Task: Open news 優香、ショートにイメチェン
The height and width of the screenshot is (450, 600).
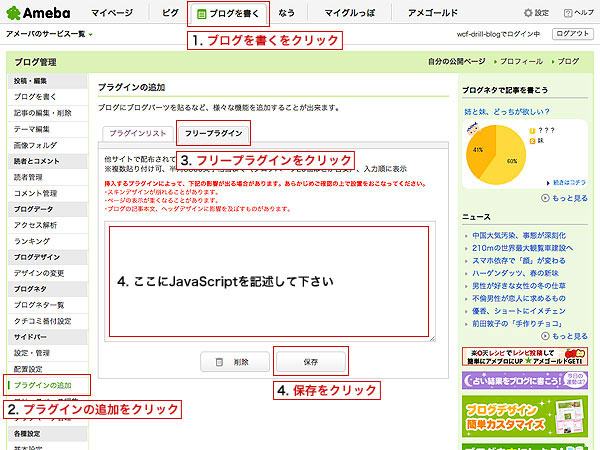Action: pyautogui.click(x=518, y=311)
